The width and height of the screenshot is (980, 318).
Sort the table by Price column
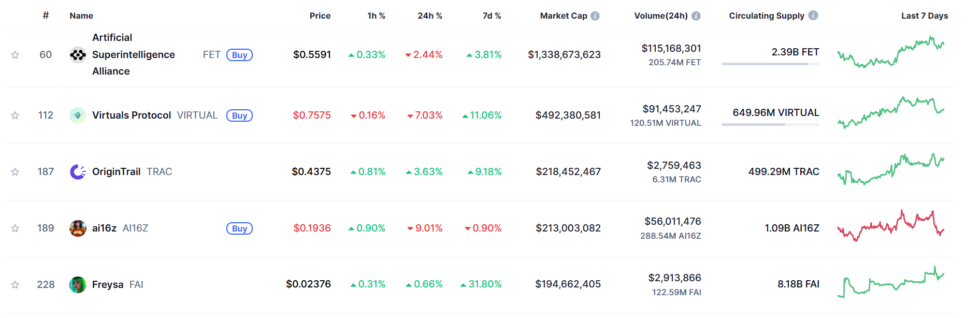320,16
